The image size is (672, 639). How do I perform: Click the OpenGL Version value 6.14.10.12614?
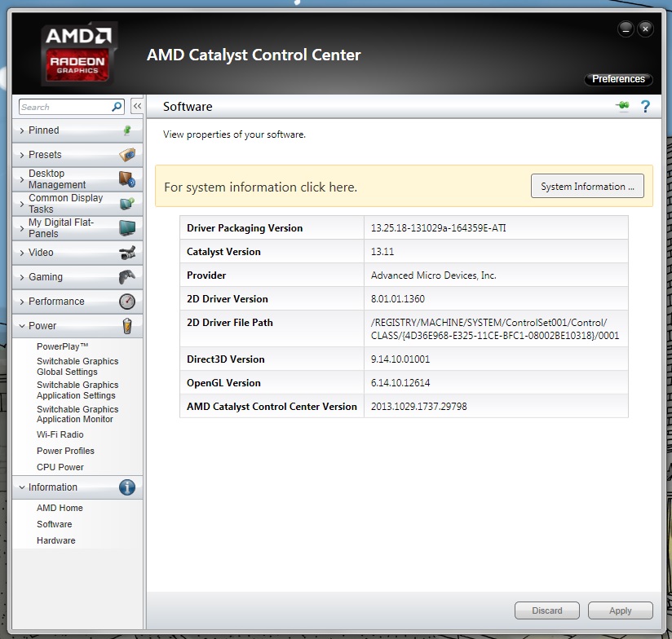point(400,383)
